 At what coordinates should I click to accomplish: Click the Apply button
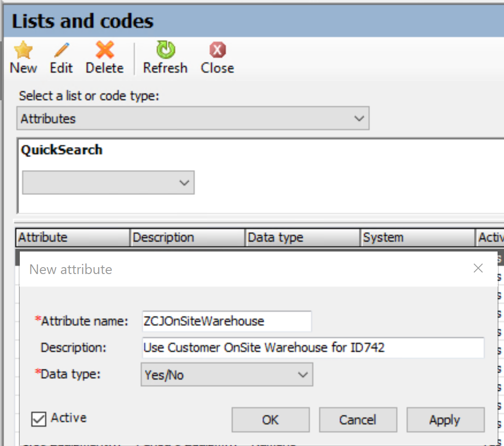(445, 420)
